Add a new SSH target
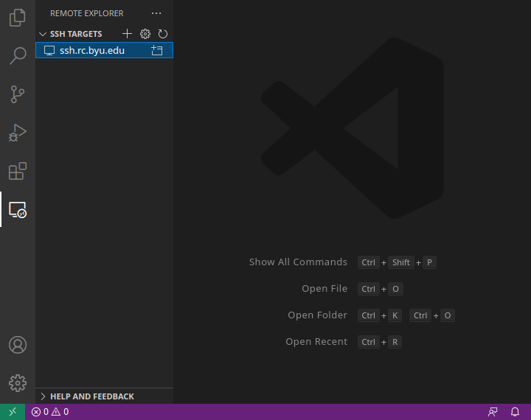531x420 pixels. point(127,33)
